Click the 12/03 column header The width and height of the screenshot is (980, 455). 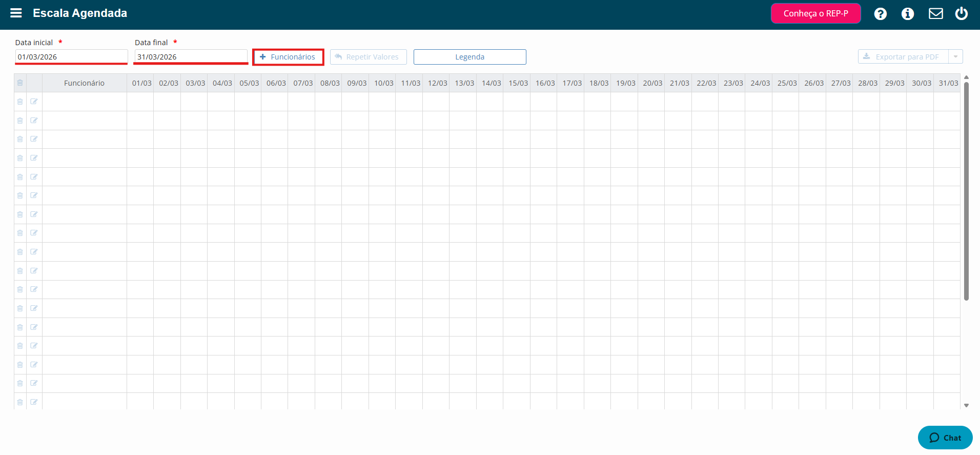tap(437, 83)
